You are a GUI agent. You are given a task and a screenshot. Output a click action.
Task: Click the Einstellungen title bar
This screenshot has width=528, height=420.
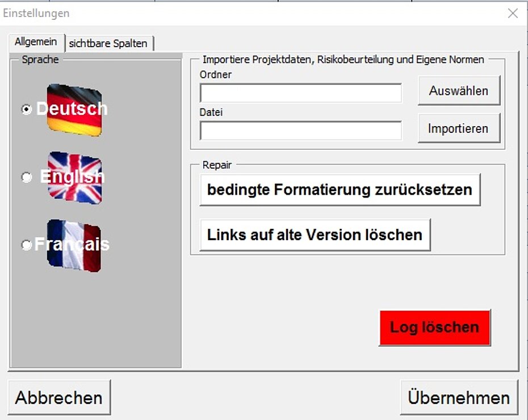tap(227, 12)
